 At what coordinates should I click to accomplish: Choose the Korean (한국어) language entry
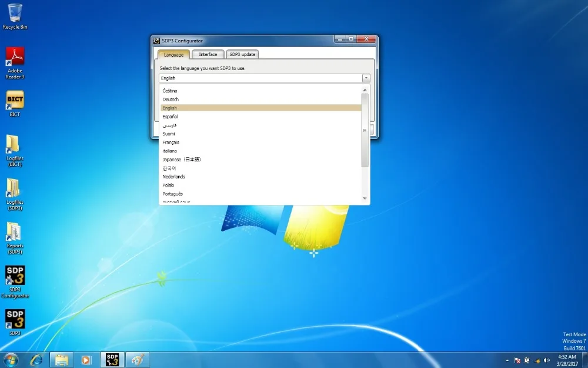pos(260,168)
